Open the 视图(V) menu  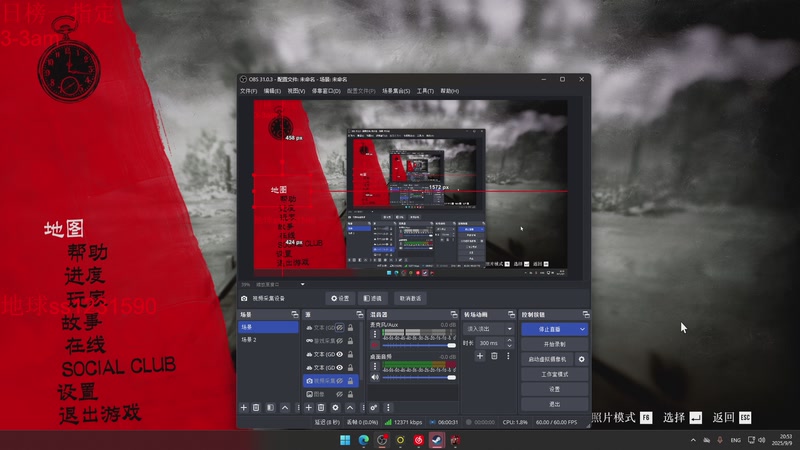pos(296,91)
